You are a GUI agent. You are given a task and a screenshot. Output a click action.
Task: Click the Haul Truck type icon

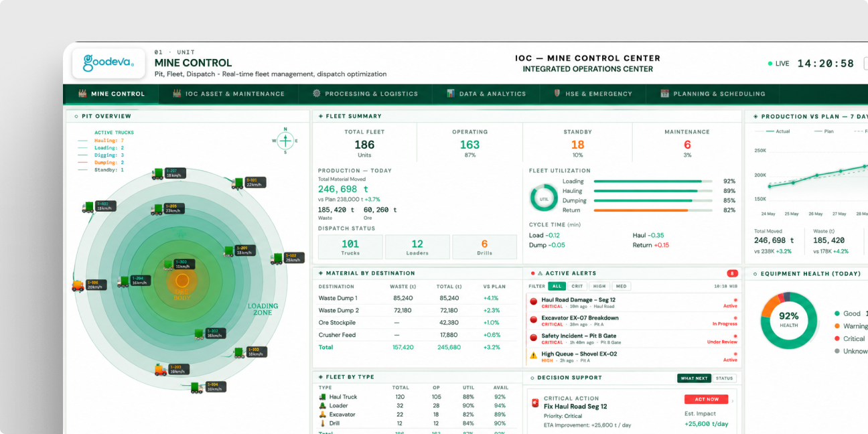point(323,396)
